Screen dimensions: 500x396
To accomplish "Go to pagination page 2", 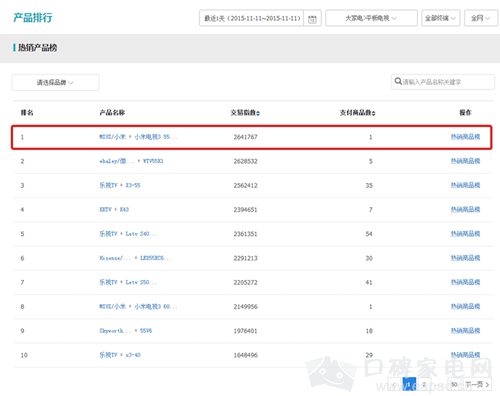I will [x=424, y=384].
